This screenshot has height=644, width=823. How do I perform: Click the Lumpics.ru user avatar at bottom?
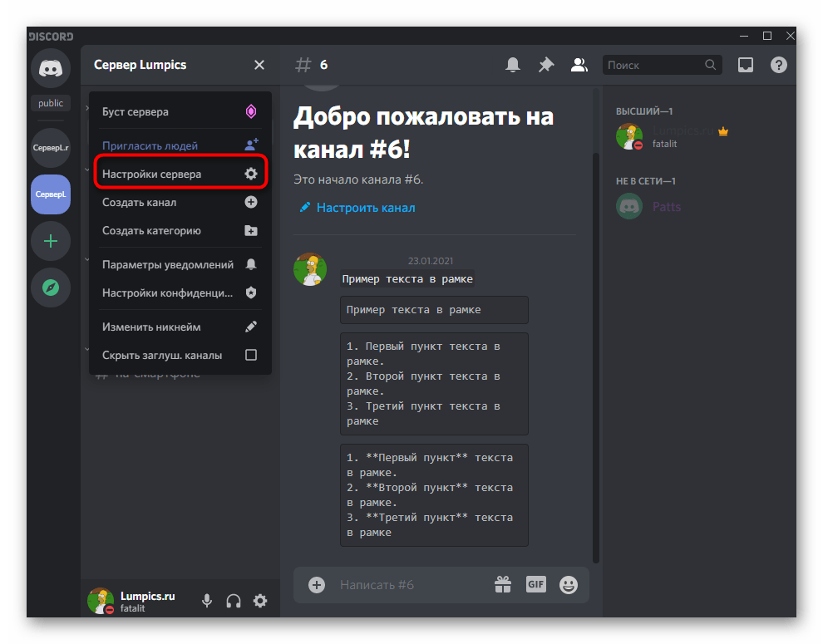click(101, 601)
